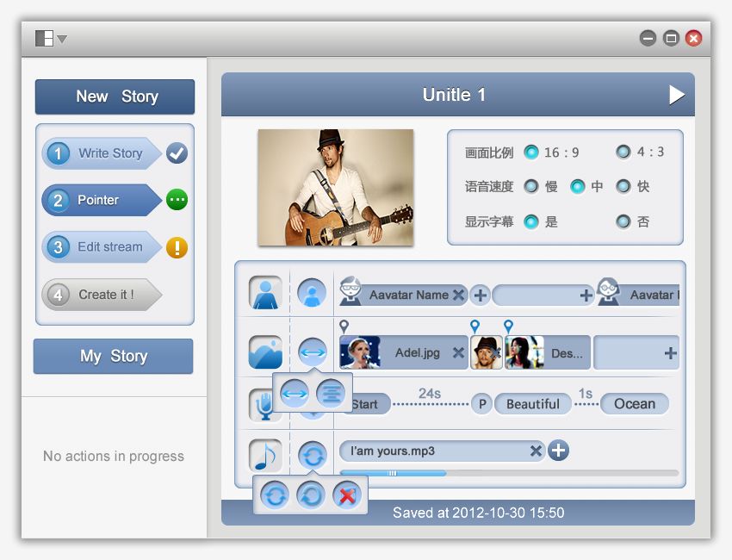Open the stretch-mode popup on image track
The image size is (732, 560).
312,352
